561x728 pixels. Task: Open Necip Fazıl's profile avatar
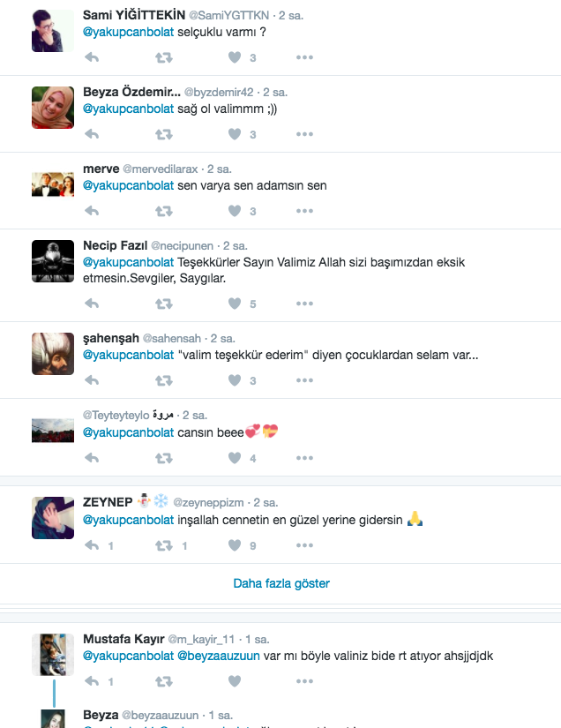[x=53, y=261]
